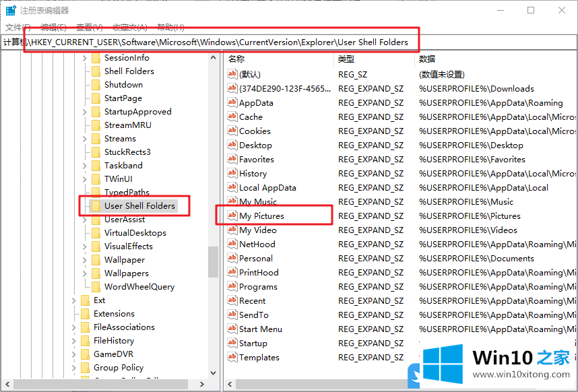The height and width of the screenshot is (392, 578).
Task: Click the ab icon of the My Video value
Action: coord(232,230)
